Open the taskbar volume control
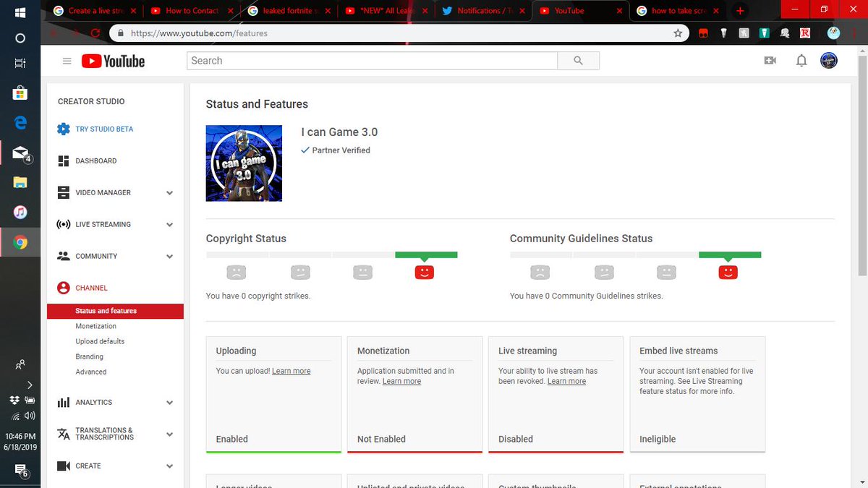 tap(30, 416)
